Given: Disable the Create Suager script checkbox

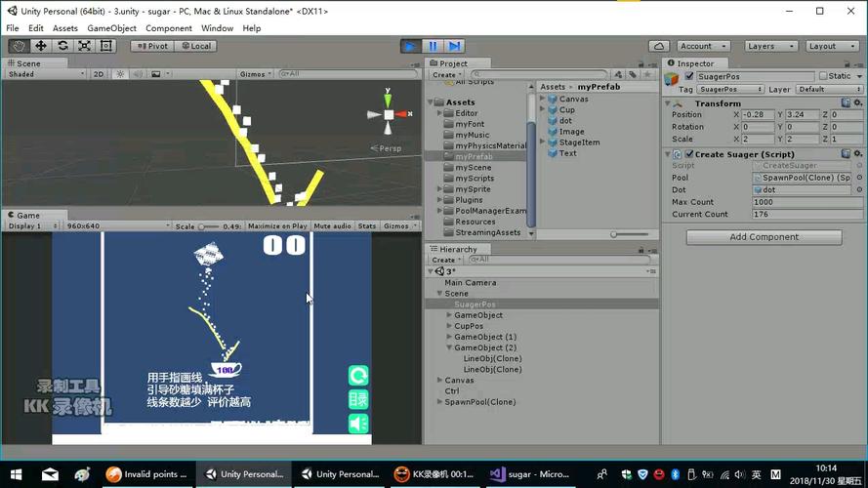Looking at the screenshot, I should (x=689, y=154).
